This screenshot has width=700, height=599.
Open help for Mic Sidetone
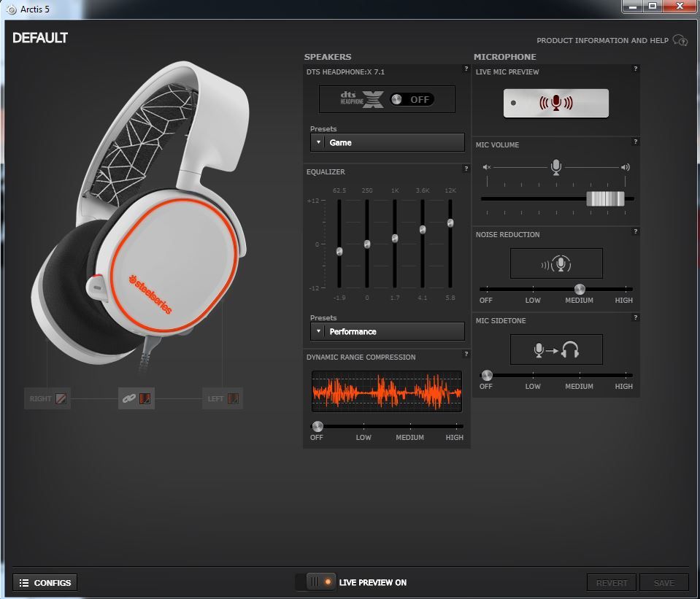(635, 318)
